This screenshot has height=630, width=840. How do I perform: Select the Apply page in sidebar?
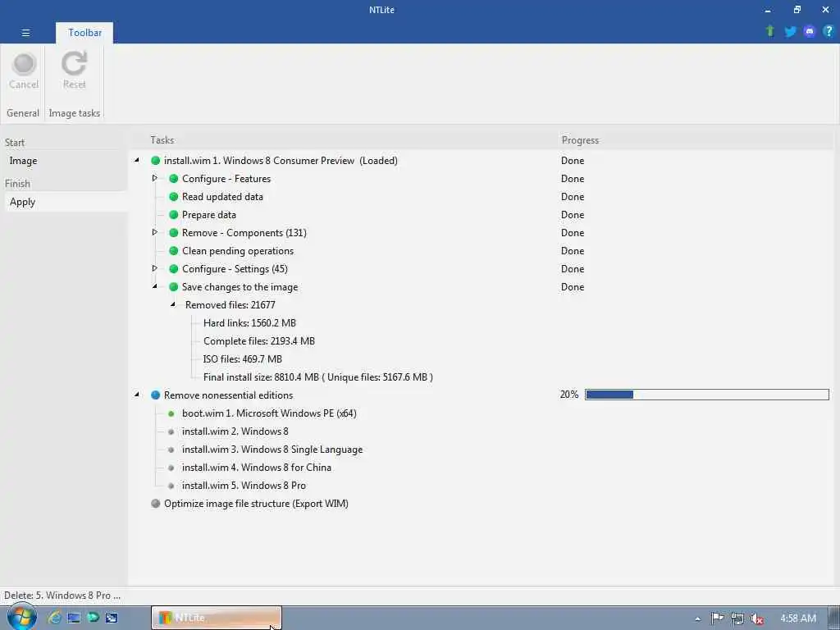(22, 202)
